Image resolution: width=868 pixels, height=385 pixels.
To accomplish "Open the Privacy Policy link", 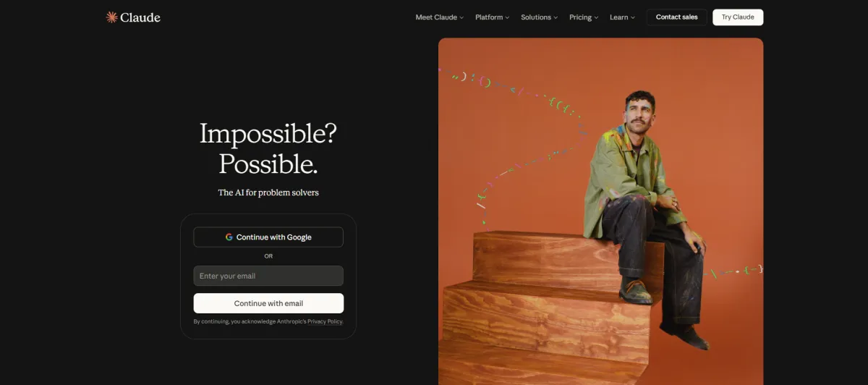I will point(325,321).
